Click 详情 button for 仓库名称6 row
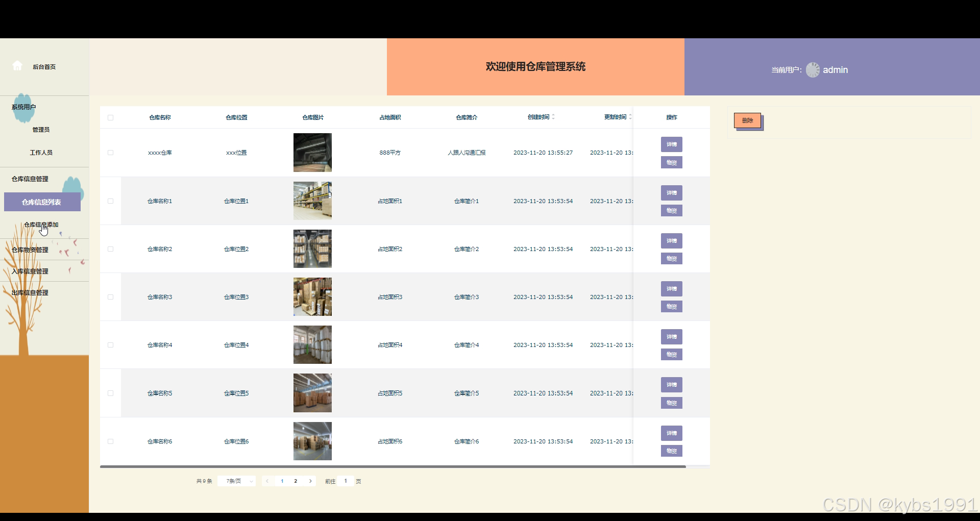Image resolution: width=980 pixels, height=521 pixels. pyautogui.click(x=672, y=433)
